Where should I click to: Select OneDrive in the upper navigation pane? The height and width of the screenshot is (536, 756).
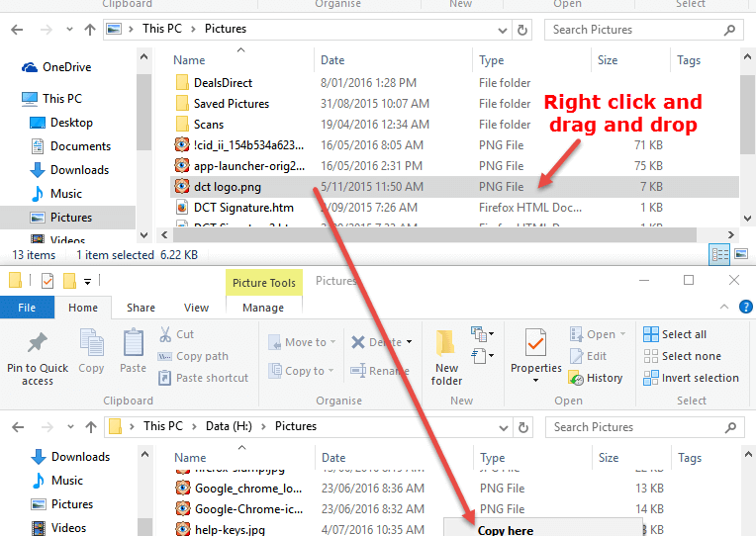point(56,67)
